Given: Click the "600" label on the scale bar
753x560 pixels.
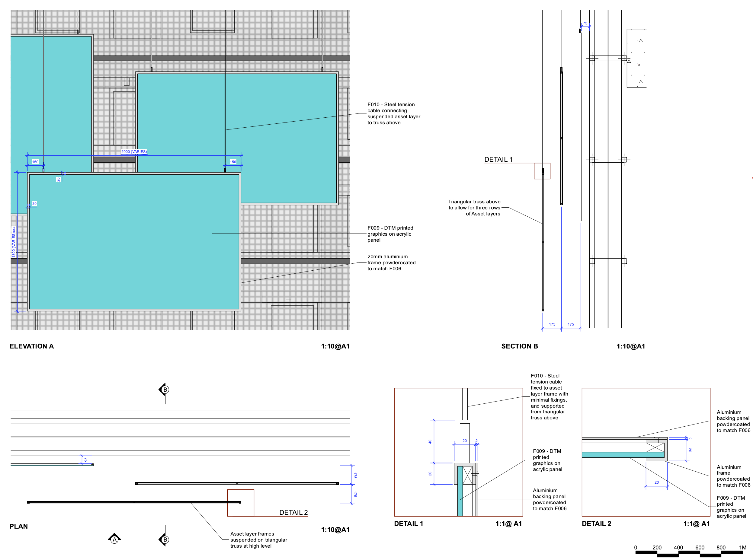Looking at the screenshot, I should pyautogui.click(x=699, y=547).
